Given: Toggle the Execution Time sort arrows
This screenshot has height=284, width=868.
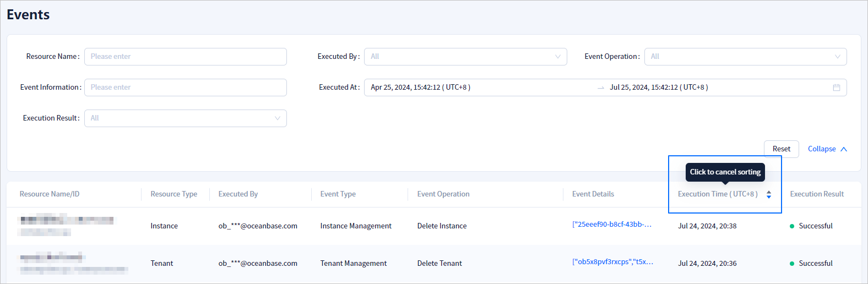Looking at the screenshot, I should coord(769,194).
